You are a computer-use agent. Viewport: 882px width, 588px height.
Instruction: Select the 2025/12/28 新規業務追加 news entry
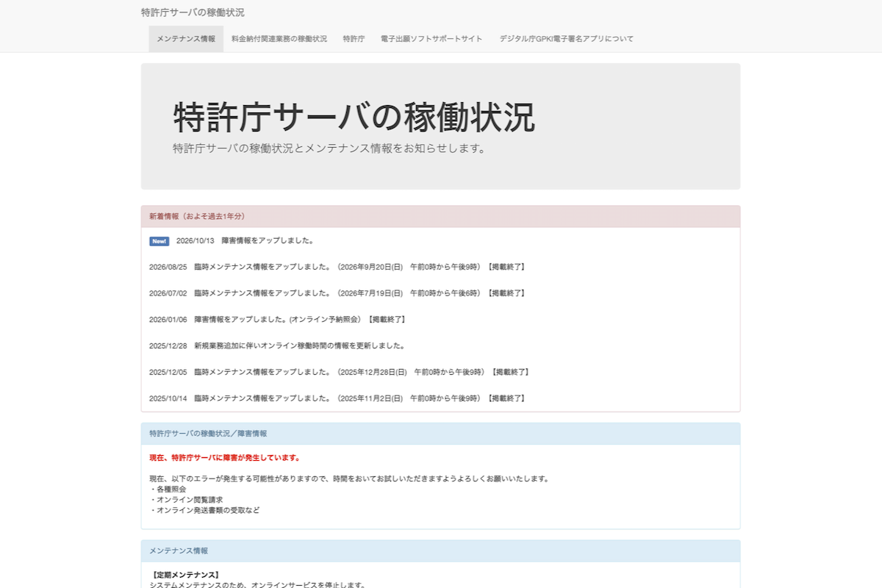(x=277, y=345)
